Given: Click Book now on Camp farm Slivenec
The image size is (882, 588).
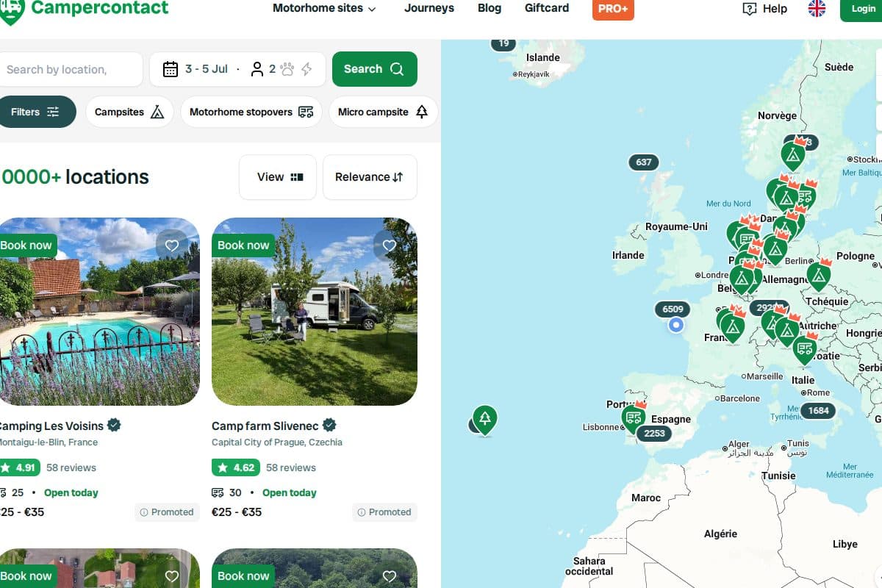Looking at the screenshot, I should pyautogui.click(x=243, y=245).
